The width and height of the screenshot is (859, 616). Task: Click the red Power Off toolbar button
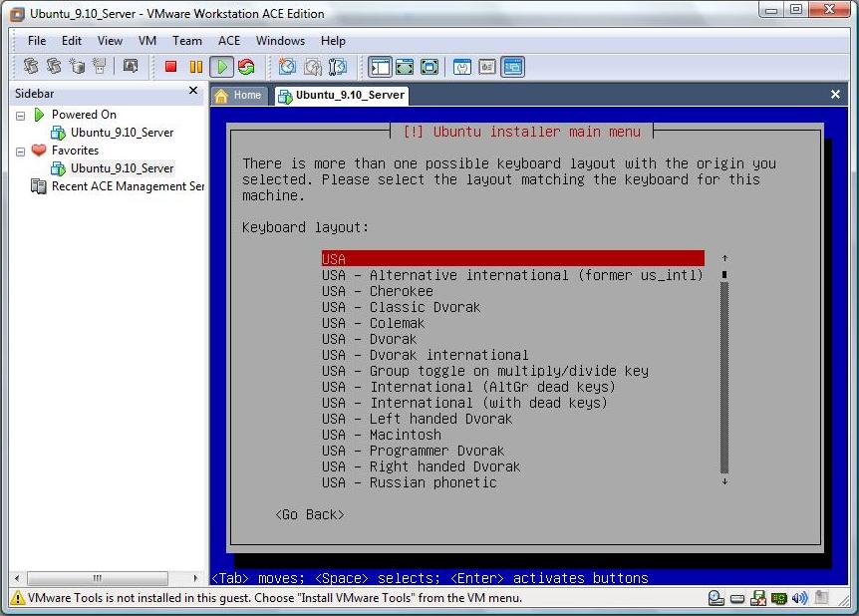pyautogui.click(x=171, y=67)
